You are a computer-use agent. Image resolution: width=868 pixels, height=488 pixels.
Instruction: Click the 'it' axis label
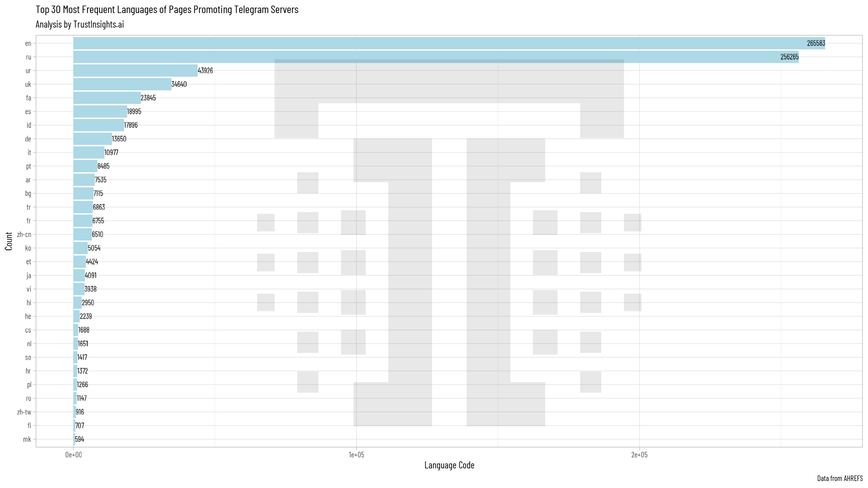click(x=29, y=152)
